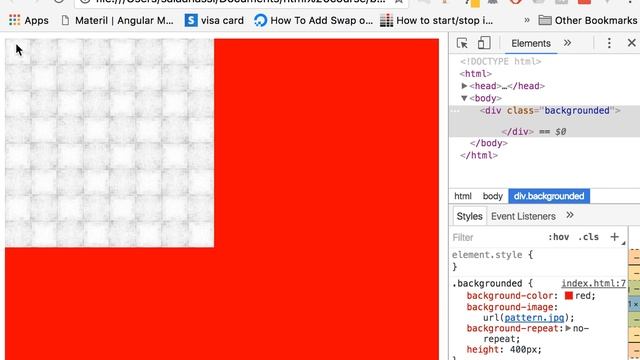Image resolution: width=640 pixels, height=360 pixels.
Task: Show more DevTools panels chevron
Action: (x=567, y=43)
